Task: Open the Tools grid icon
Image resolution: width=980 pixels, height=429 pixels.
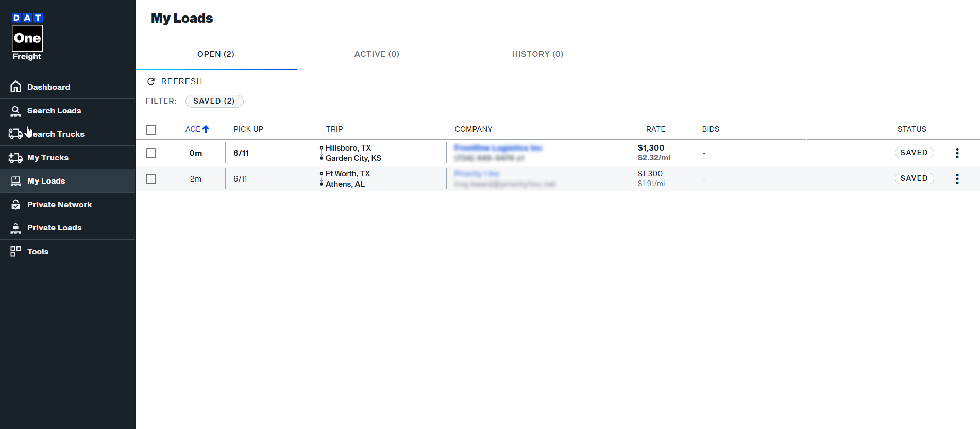Action: tap(16, 251)
